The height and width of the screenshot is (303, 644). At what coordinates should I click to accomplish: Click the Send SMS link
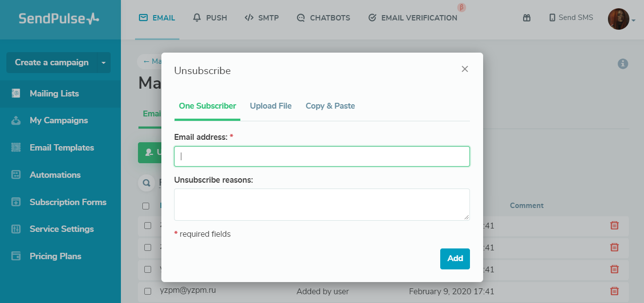(571, 18)
